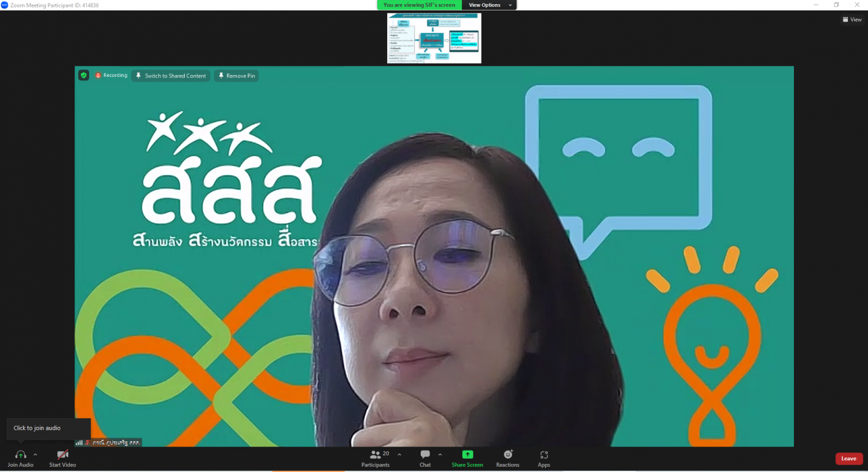
Task: Expand audio options arrow next to Join Audio
Action: click(35, 455)
